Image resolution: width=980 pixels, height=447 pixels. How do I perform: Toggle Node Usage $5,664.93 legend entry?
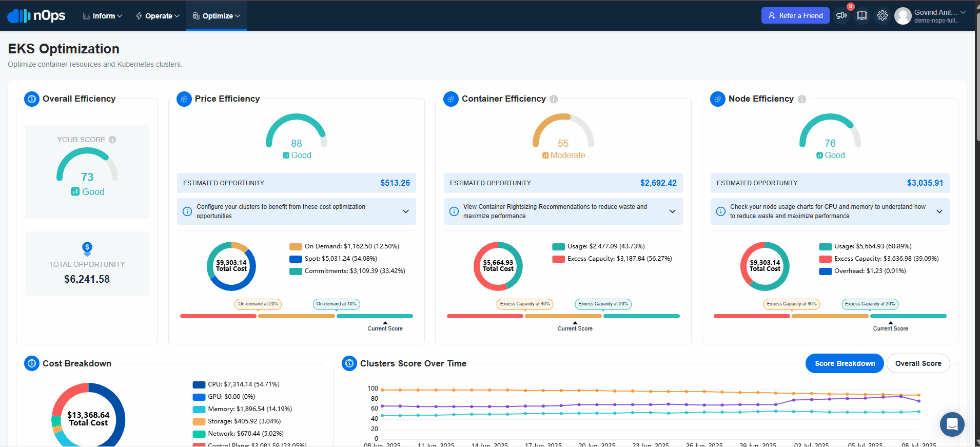(866, 246)
